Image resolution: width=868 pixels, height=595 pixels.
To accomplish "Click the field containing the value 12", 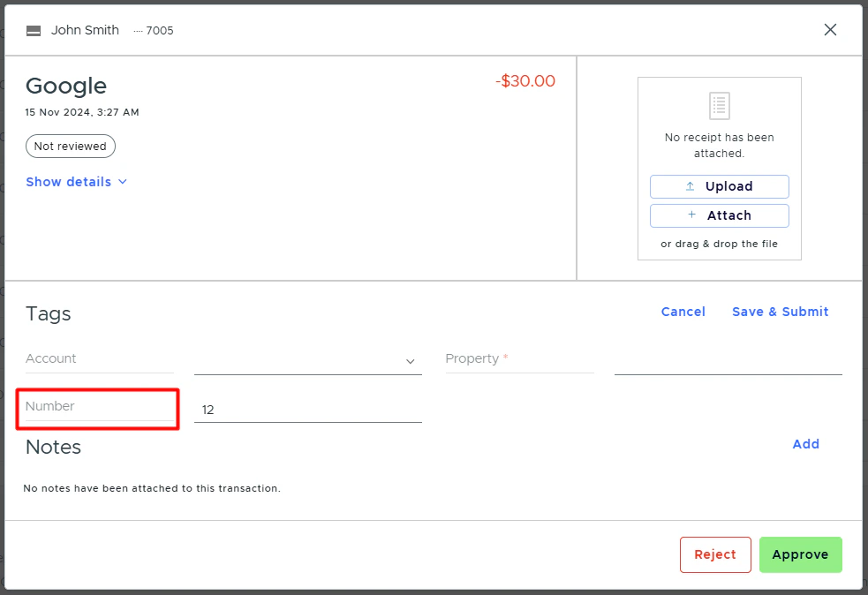I will pyautogui.click(x=307, y=410).
